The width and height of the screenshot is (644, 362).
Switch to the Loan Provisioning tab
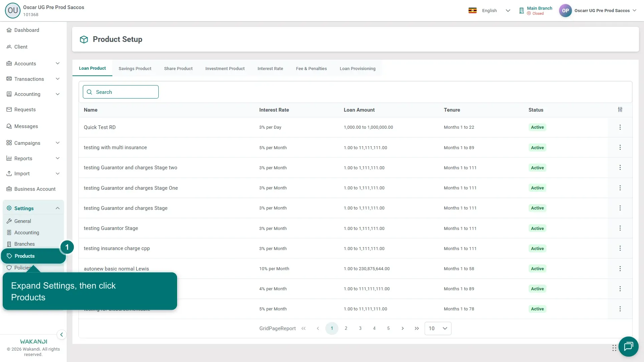click(358, 69)
